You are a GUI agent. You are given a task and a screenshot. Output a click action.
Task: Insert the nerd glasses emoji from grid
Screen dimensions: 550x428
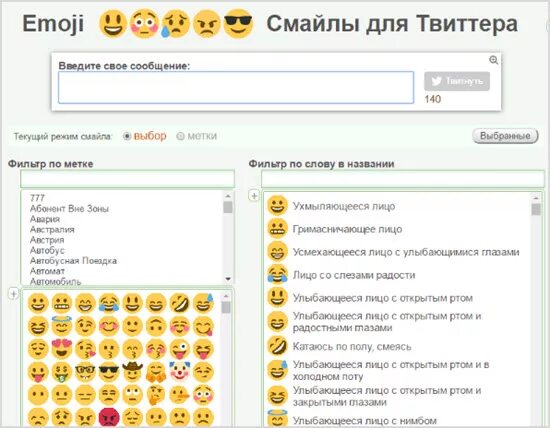click(85, 372)
